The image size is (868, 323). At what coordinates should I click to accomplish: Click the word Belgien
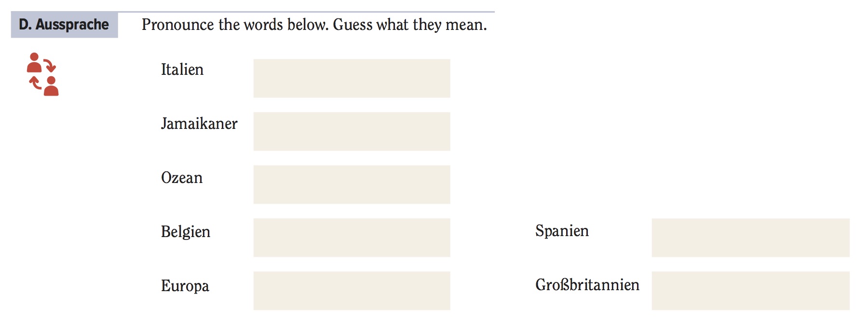click(186, 232)
